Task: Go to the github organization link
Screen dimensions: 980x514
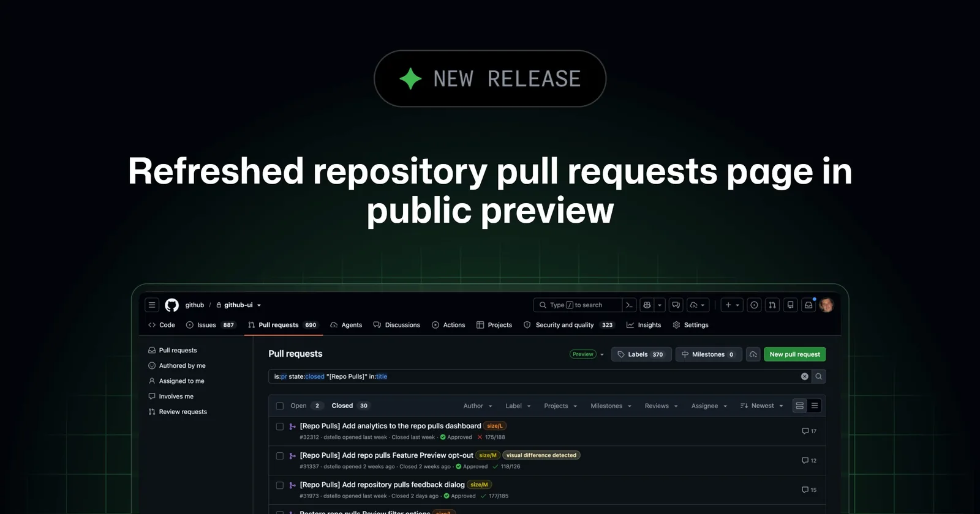Action: tap(195, 305)
